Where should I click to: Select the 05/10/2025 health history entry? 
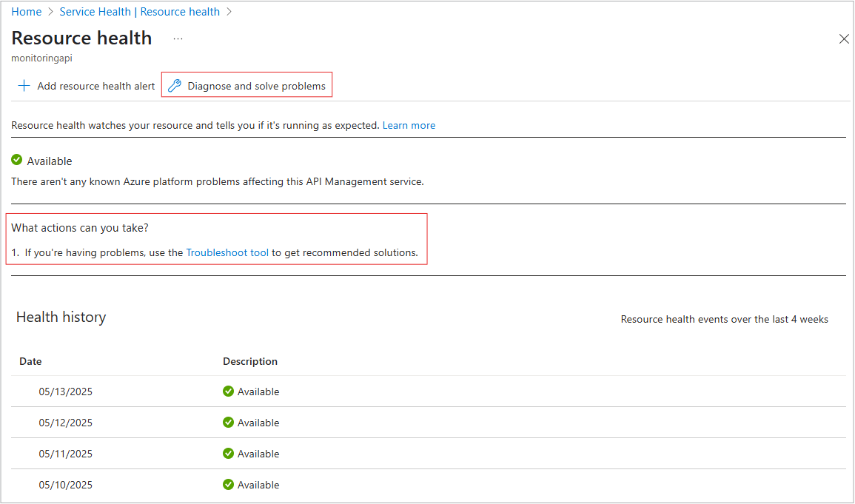pos(65,485)
